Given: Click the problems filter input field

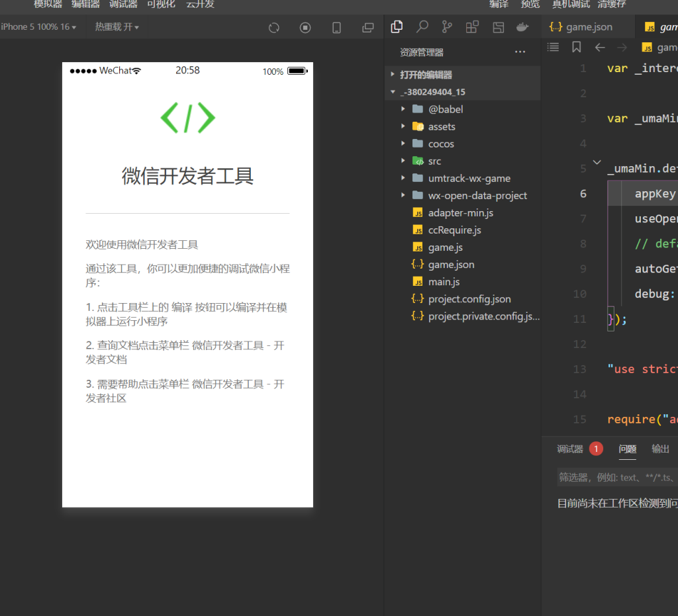Looking at the screenshot, I should (x=617, y=477).
